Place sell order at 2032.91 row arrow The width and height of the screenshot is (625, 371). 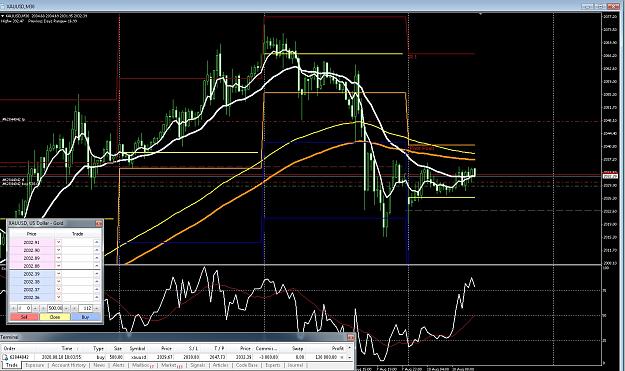(x=58, y=242)
